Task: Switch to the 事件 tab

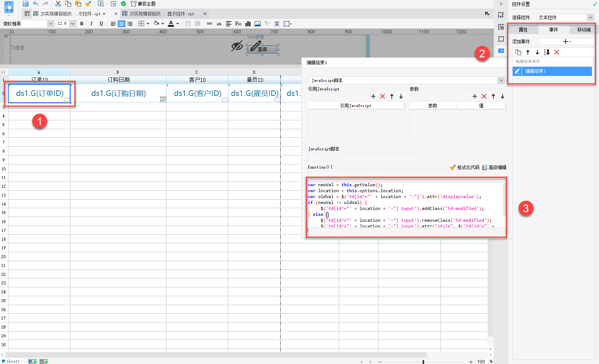Action: pyautogui.click(x=553, y=30)
